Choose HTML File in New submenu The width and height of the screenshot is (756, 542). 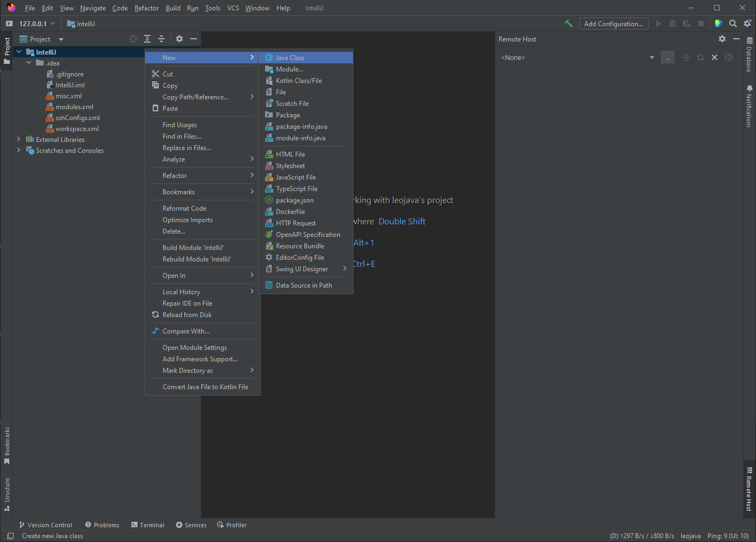306,154
